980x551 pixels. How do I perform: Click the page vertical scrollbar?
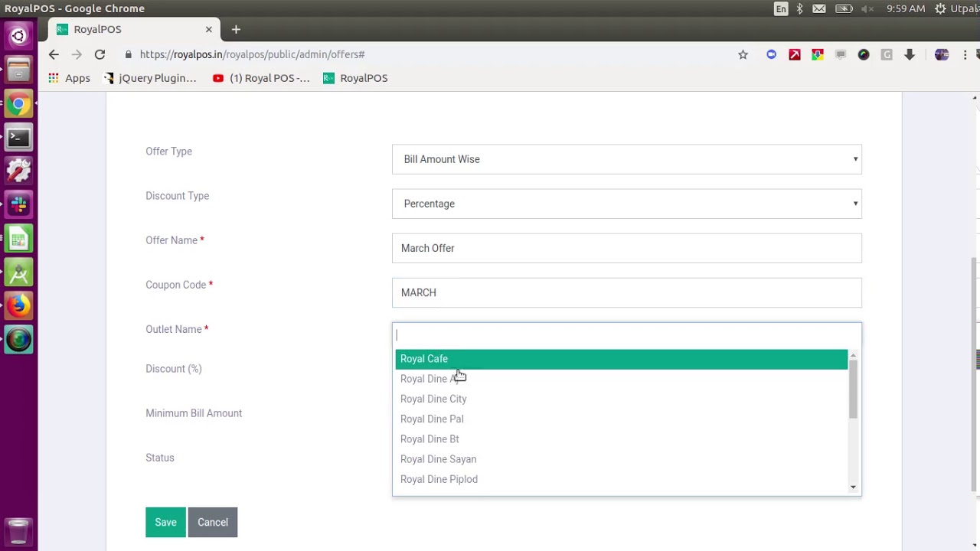tap(975, 376)
